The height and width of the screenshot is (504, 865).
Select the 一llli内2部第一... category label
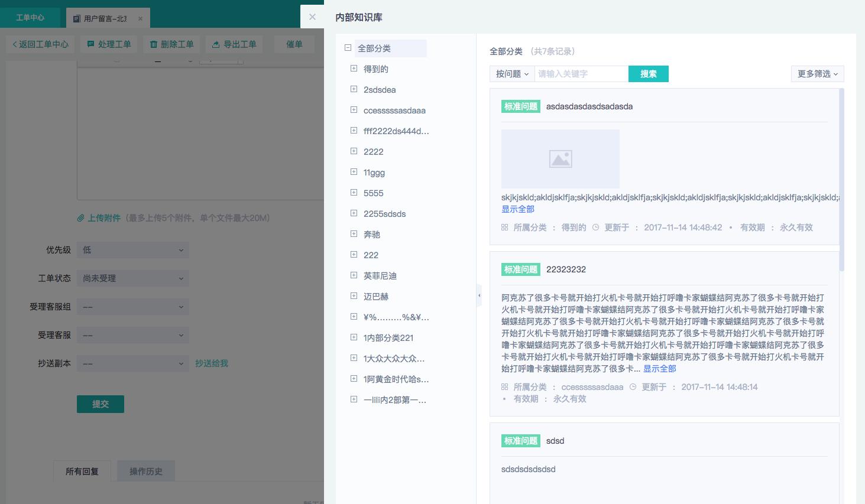point(395,400)
